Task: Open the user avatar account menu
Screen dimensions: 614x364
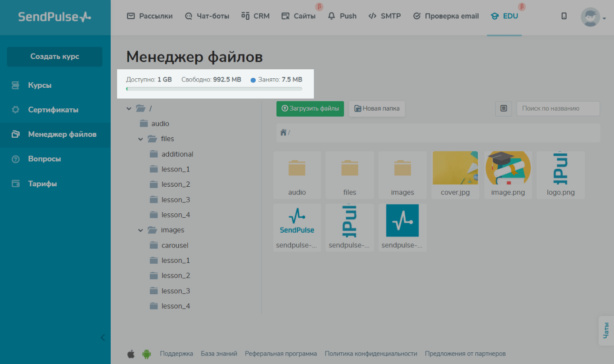Action: click(593, 17)
